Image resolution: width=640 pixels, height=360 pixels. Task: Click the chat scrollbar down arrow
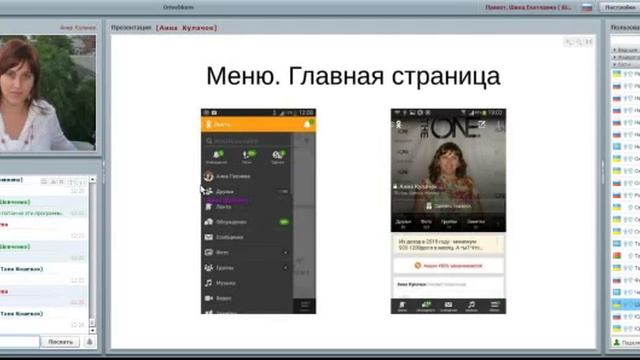93,331
